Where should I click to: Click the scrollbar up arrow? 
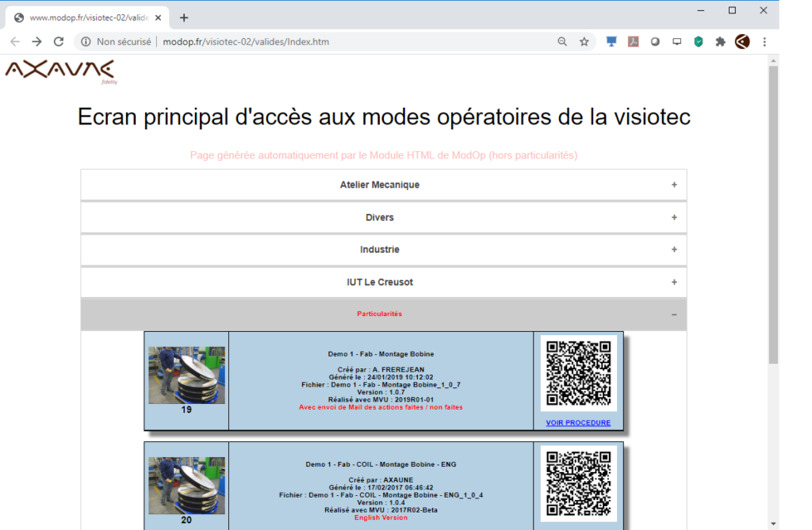tap(773, 61)
